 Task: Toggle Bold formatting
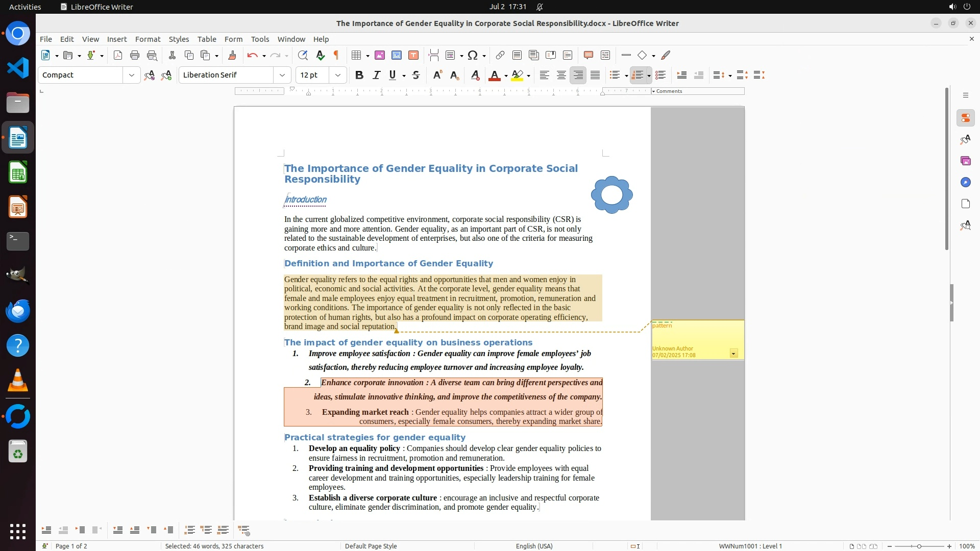pos(359,75)
